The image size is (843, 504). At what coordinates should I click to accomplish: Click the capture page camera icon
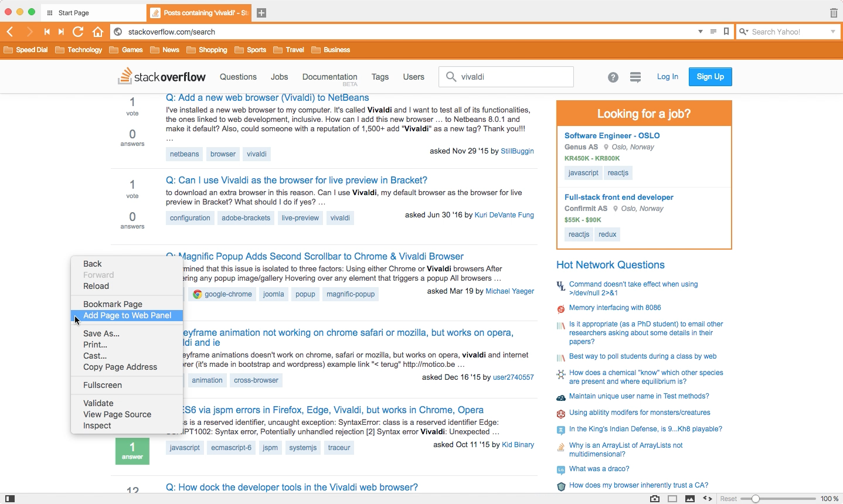[655, 499]
